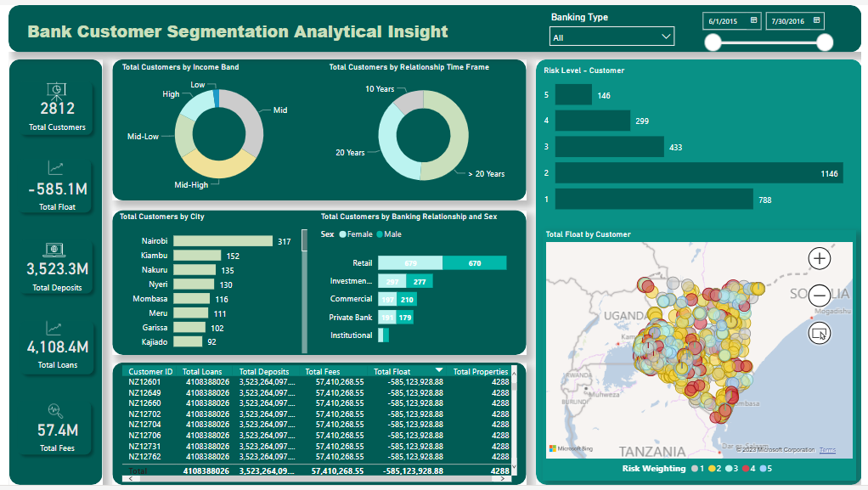Open the Banking Type dropdown

pos(666,36)
